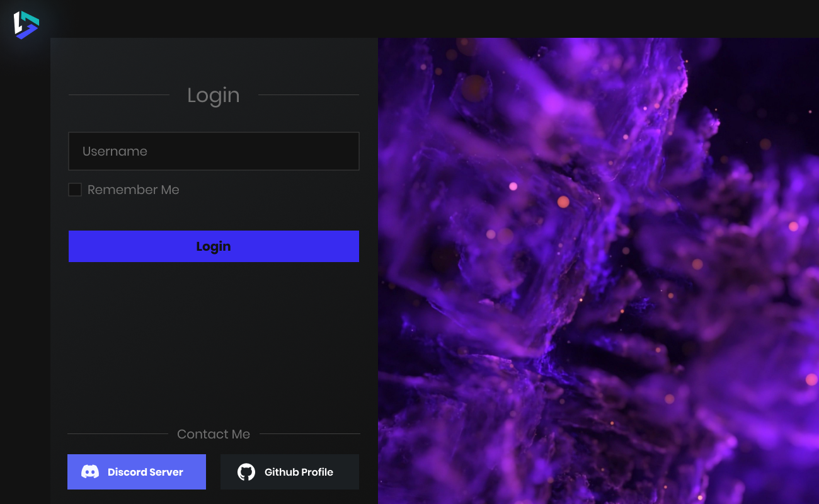The height and width of the screenshot is (504, 819).
Task: Open the Discord Server link
Action: (x=137, y=472)
